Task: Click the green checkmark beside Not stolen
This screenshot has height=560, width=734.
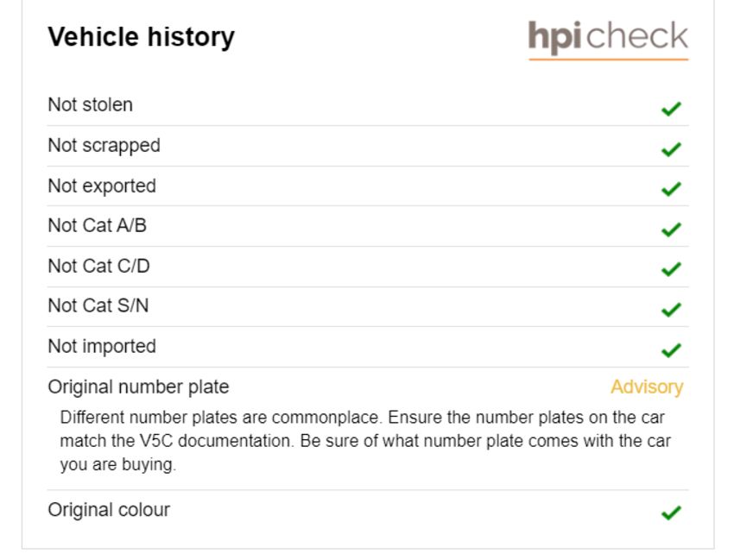Action: (x=671, y=109)
